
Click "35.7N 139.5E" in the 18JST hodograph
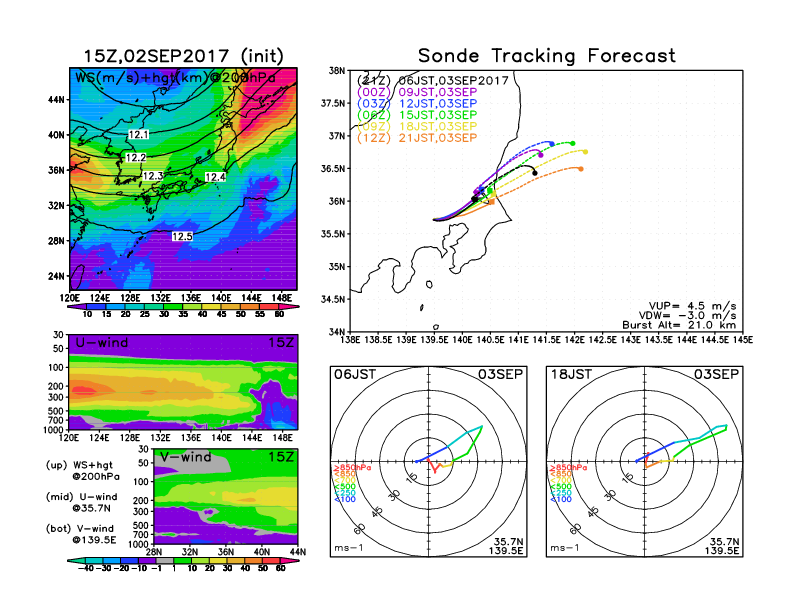[x=722, y=546]
